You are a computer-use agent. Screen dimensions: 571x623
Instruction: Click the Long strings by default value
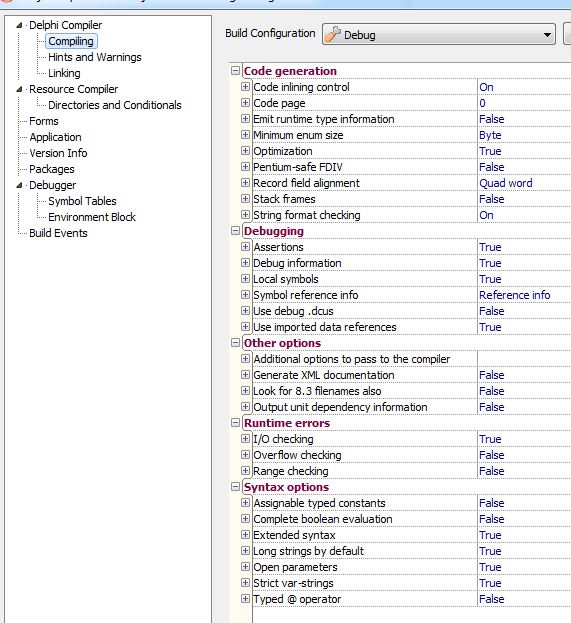pyautogui.click(x=490, y=551)
